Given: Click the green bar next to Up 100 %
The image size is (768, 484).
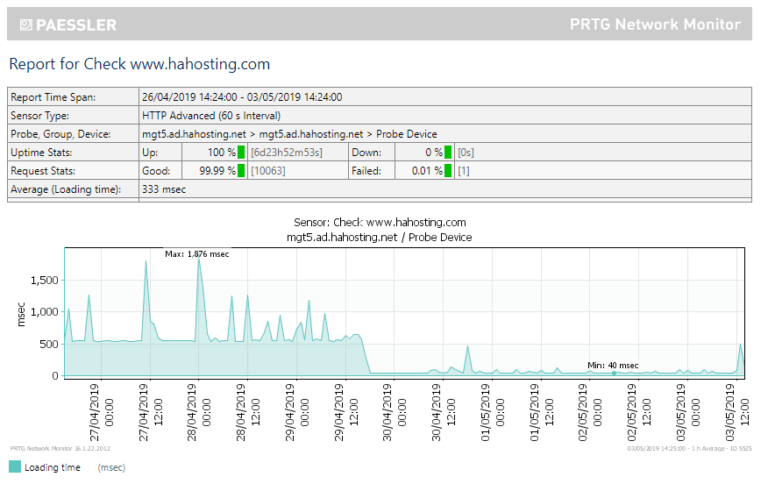Looking at the screenshot, I should coord(241,152).
